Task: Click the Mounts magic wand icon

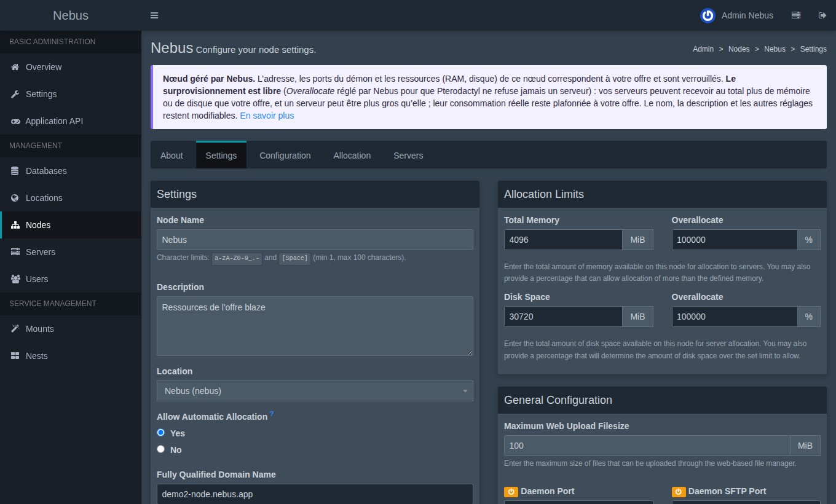Action: click(15, 329)
